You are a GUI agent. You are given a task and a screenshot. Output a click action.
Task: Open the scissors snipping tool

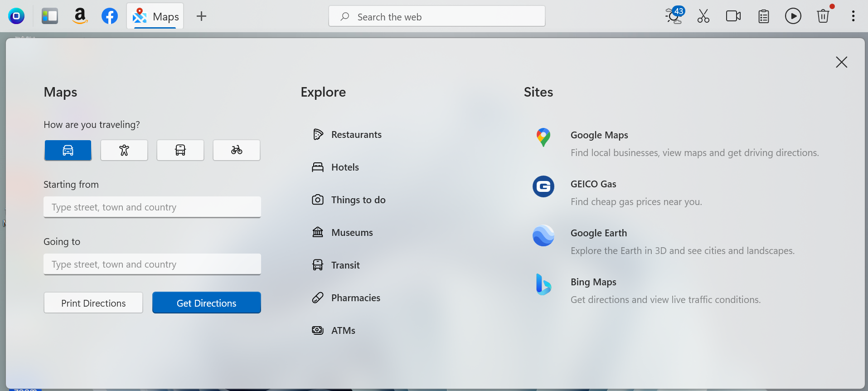pos(703,16)
